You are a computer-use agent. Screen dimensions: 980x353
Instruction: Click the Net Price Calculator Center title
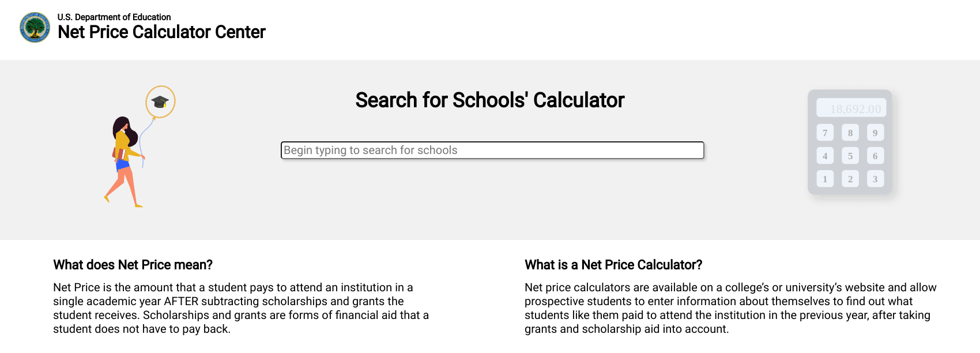tap(161, 32)
